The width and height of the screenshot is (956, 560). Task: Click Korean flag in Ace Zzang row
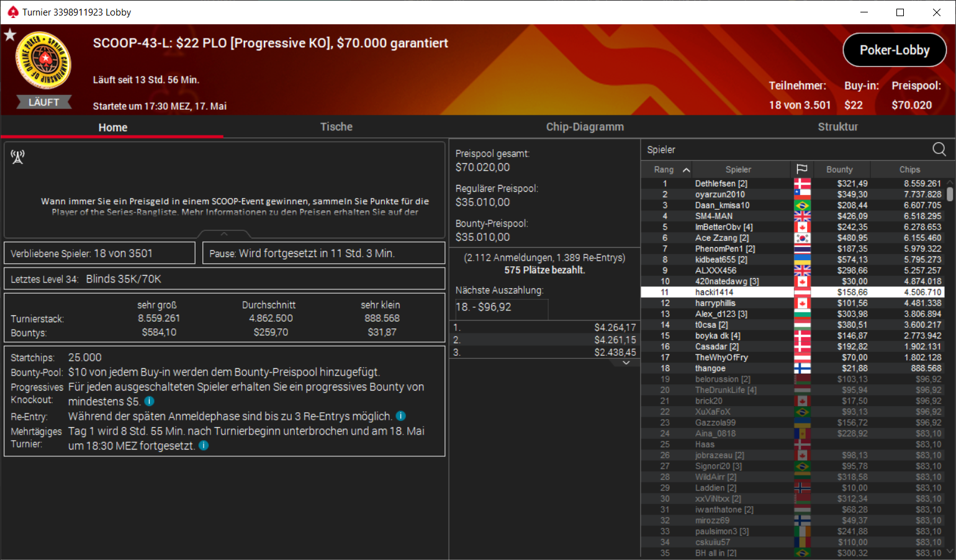coord(802,238)
